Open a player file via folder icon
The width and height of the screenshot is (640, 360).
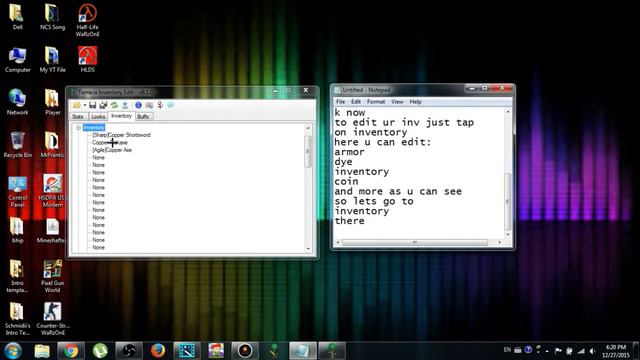pos(76,105)
